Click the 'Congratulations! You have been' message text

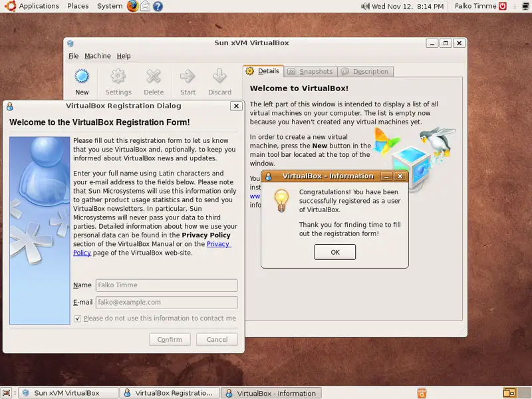point(348,192)
